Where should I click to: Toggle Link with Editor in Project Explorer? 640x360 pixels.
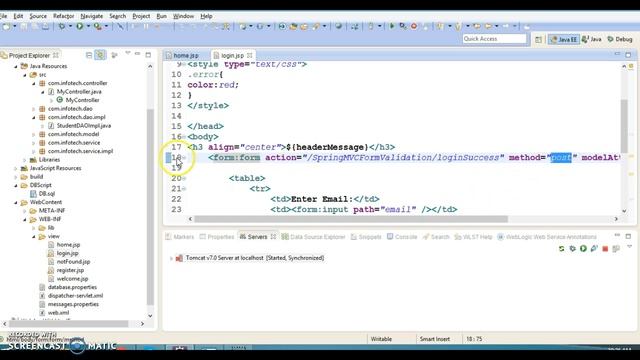pos(100,55)
